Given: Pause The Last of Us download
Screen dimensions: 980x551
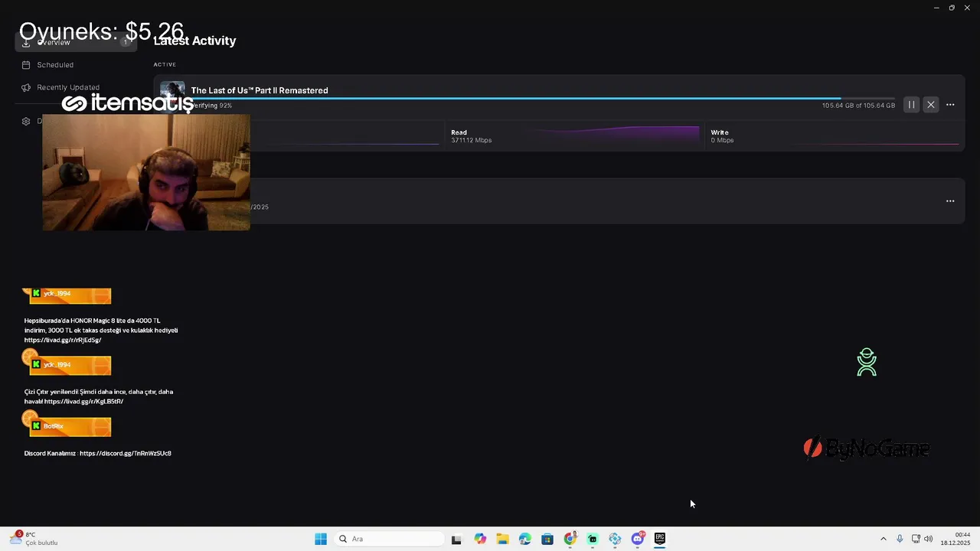Looking at the screenshot, I should pos(911,105).
